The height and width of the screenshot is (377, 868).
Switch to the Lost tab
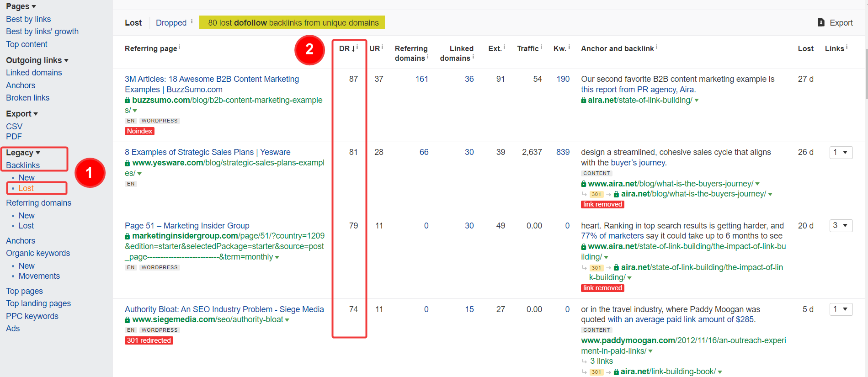click(x=133, y=23)
